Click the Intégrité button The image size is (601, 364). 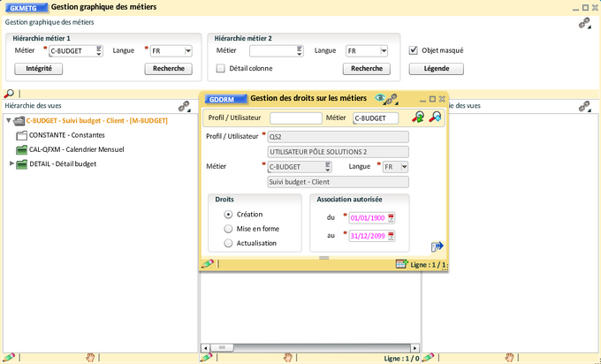38,68
